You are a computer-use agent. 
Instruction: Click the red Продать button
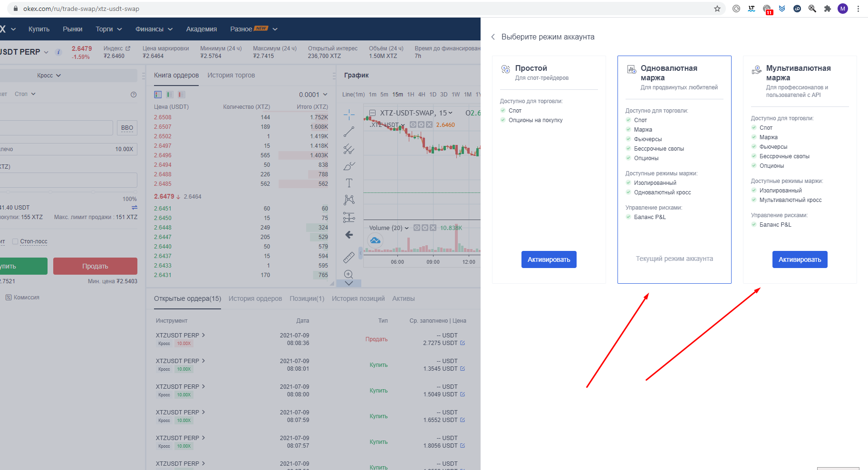(95, 266)
